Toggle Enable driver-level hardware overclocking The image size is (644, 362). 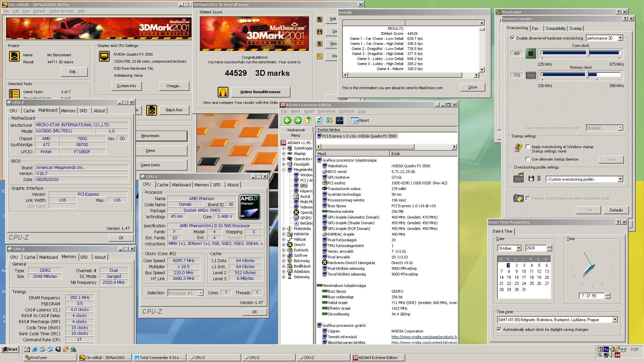pos(513,38)
